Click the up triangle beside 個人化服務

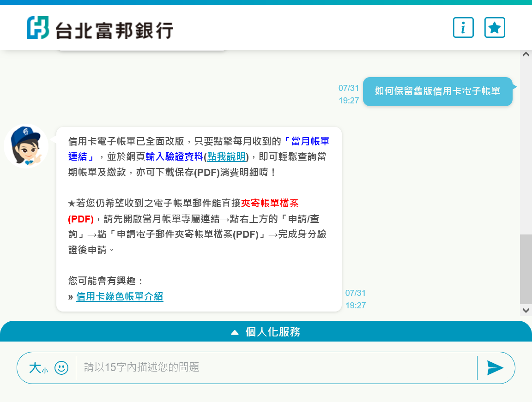(235, 332)
